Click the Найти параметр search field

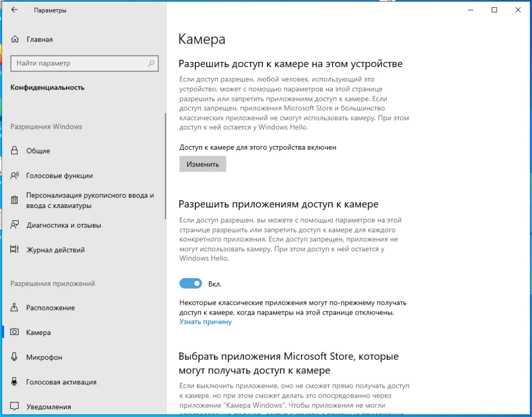(78, 63)
